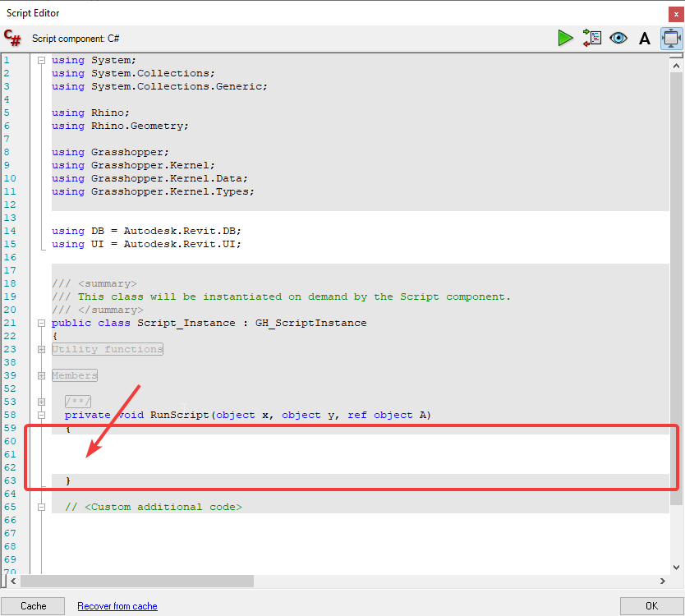
Task: Place cursor on empty line 61 in RunScript
Action: click(246, 454)
